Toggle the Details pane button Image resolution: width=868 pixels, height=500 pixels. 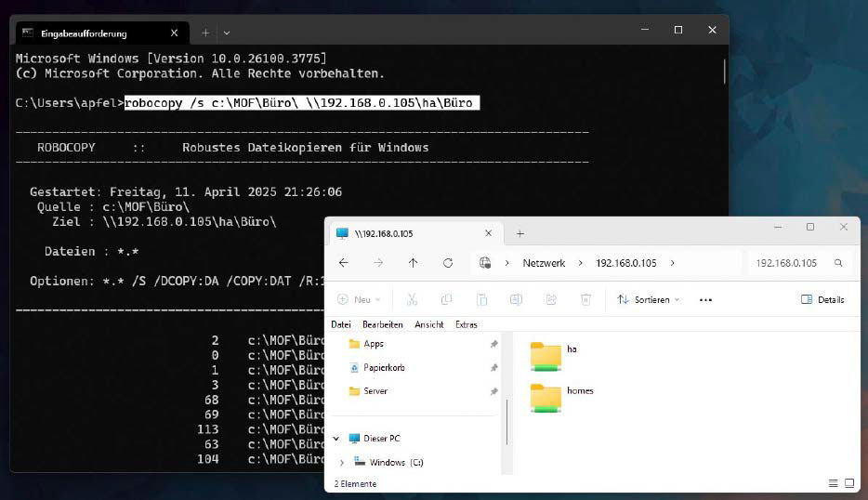tap(822, 299)
